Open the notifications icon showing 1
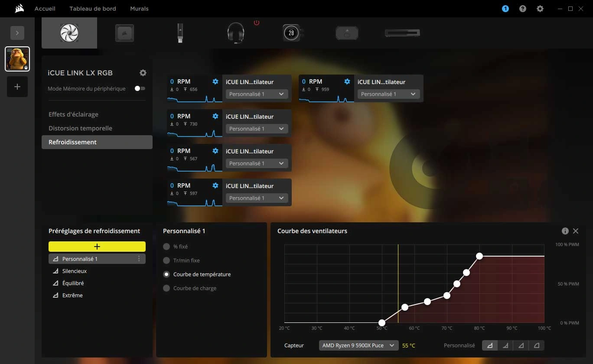Image resolution: width=593 pixels, height=364 pixels. click(505, 9)
